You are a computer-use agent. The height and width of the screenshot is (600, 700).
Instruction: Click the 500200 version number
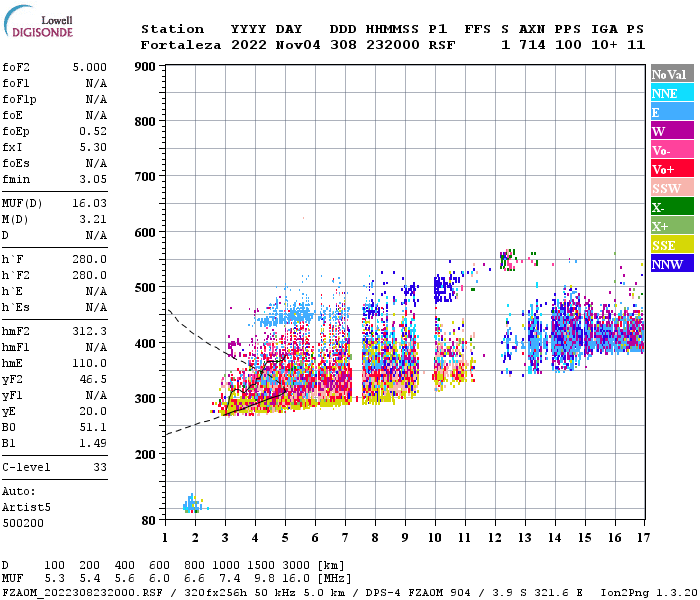click(23, 523)
